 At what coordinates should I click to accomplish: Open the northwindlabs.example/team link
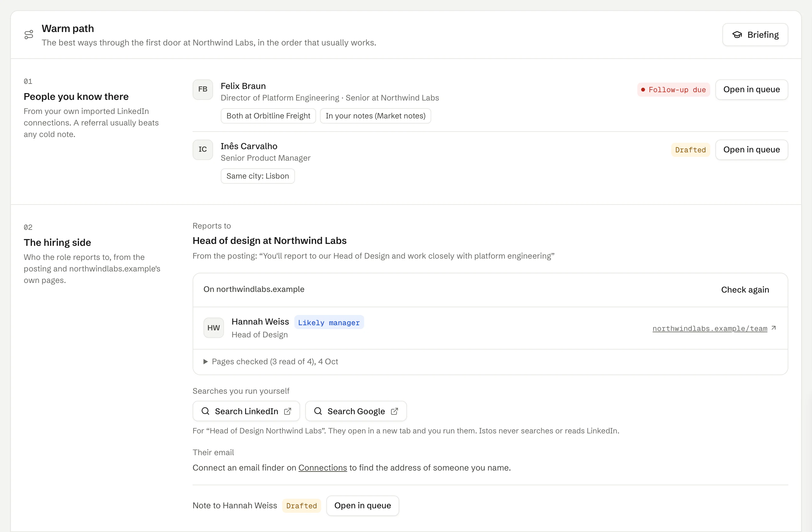(x=710, y=328)
